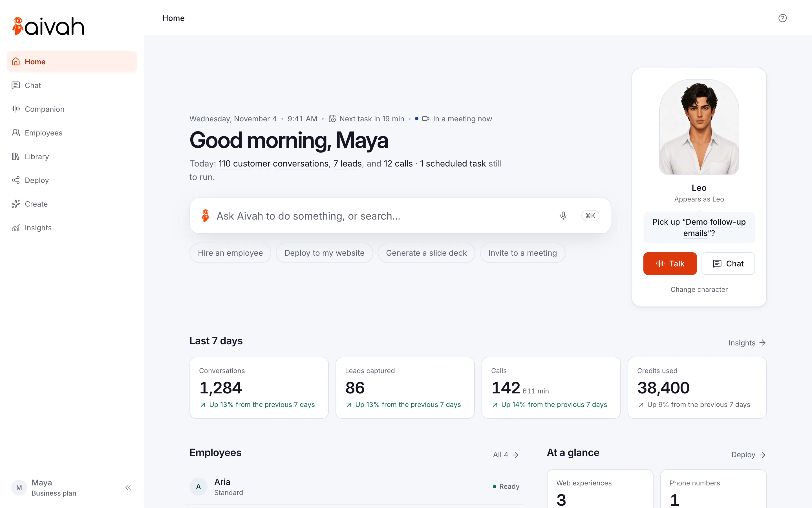Click 110 customer conversations link
This screenshot has width=812, height=508.
pos(273,164)
